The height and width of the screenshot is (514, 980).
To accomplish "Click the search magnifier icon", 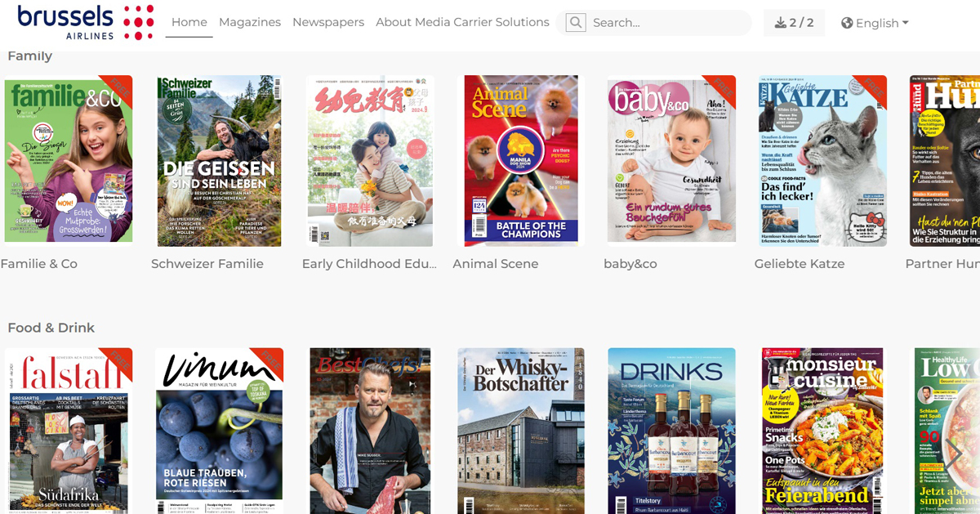I will click(x=576, y=23).
